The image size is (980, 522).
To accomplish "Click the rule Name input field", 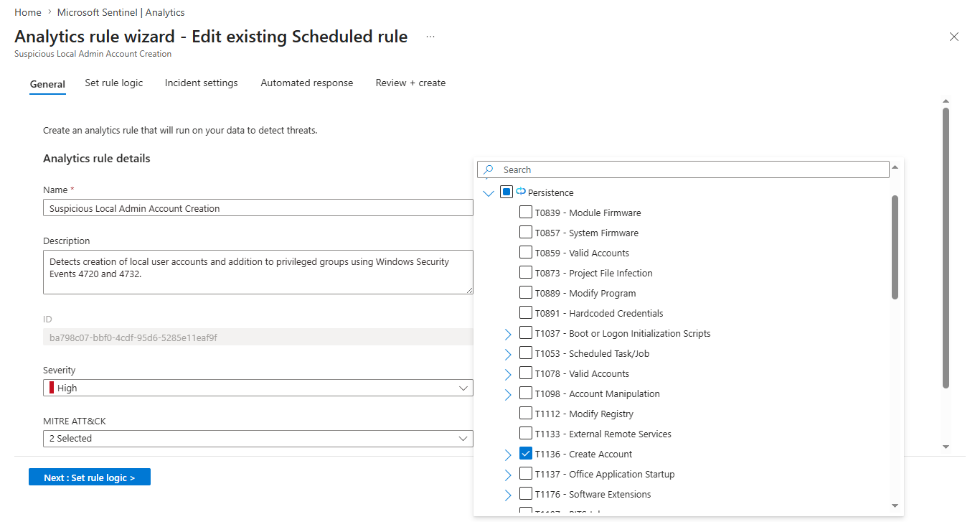I will coord(258,208).
